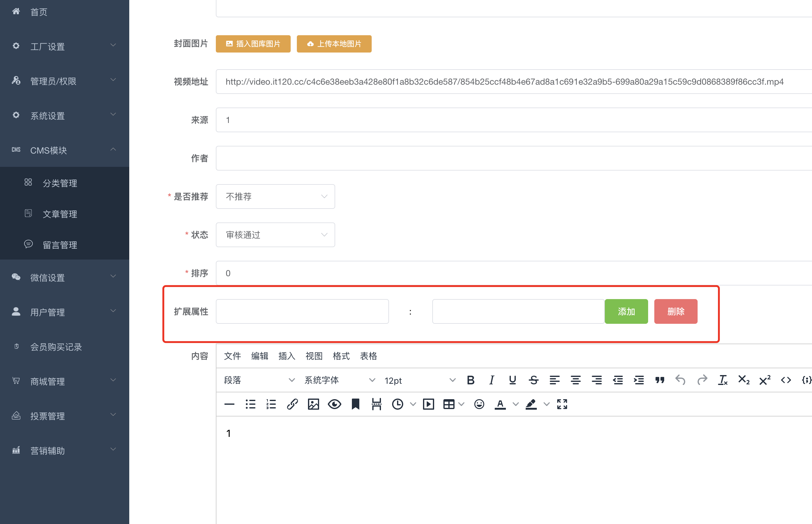The width and height of the screenshot is (812, 524).
Task: Click into the 作者 input field
Action: click(511, 158)
